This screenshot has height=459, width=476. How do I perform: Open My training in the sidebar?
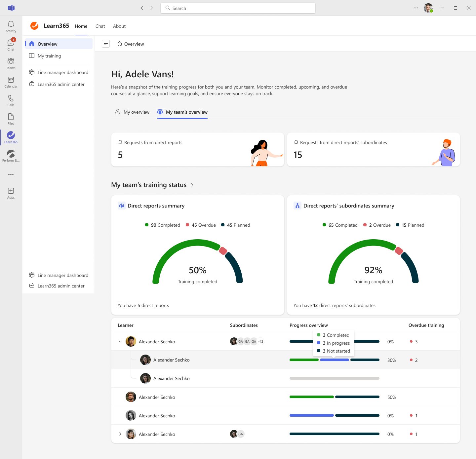click(49, 56)
